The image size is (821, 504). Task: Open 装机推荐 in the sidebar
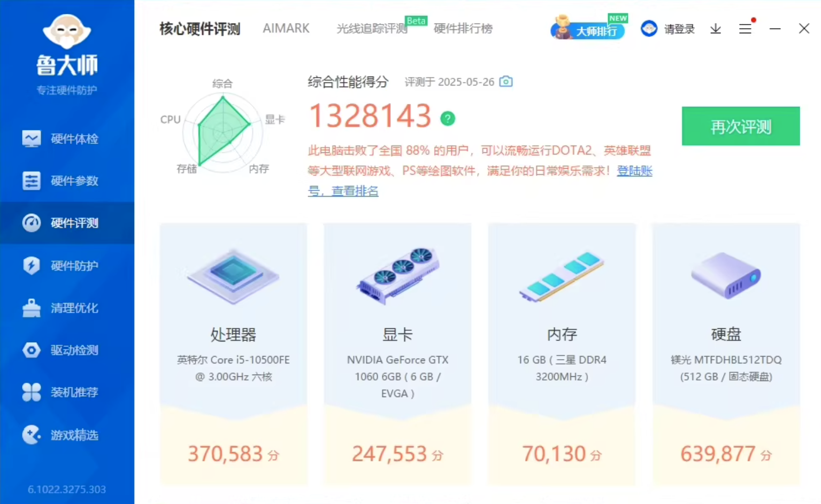(x=67, y=392)
